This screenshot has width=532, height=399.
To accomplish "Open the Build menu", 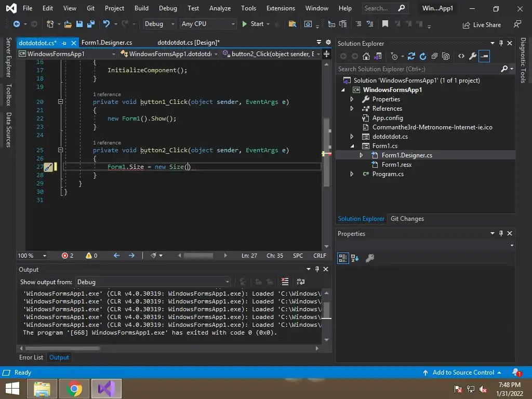I will (x=141, y=8).
